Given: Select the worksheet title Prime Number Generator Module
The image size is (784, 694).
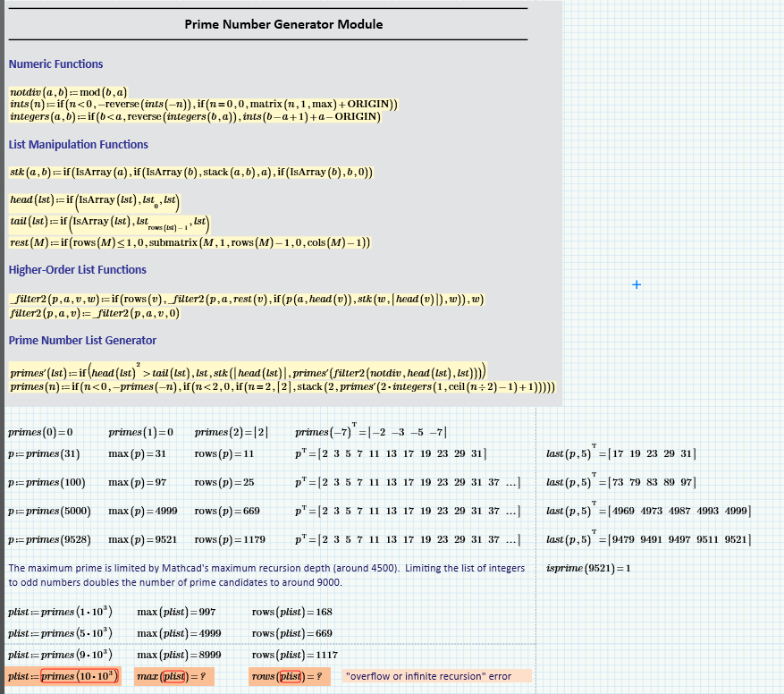Looking at the screenshot, I should coord(283,24).
